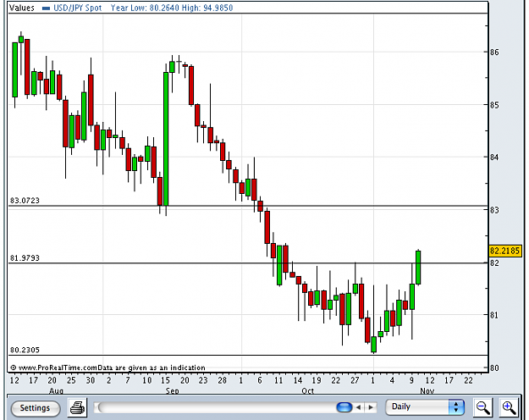
Task: Click the tall green candle near Sep 15
Action: tap(166, 138)
